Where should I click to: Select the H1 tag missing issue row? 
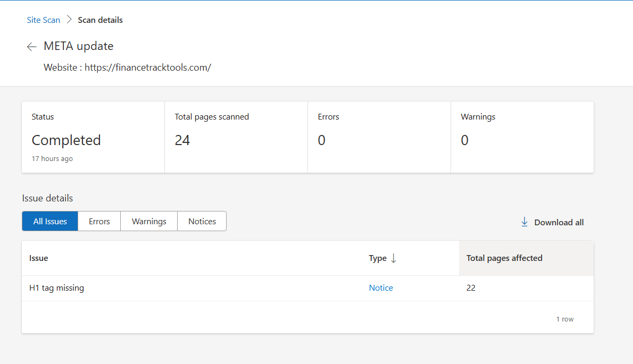(x=57, y=288)
